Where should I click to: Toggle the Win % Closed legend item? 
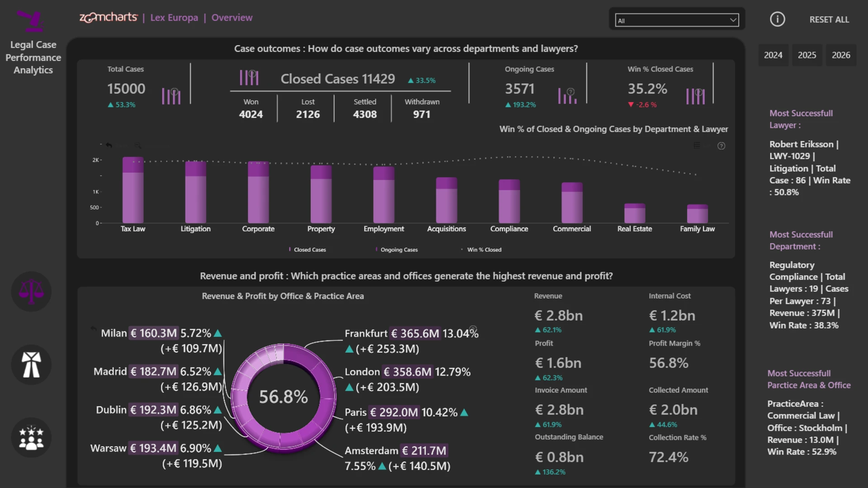[481, 249]
